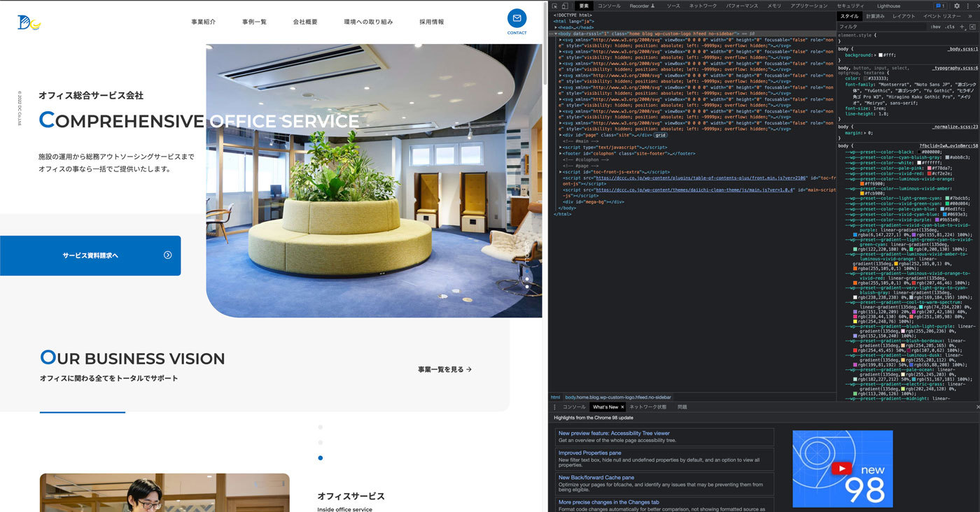This screenshot has width=980, height=512.
Task: Expand the footer colophon element
Action: [x=561, y=153]
